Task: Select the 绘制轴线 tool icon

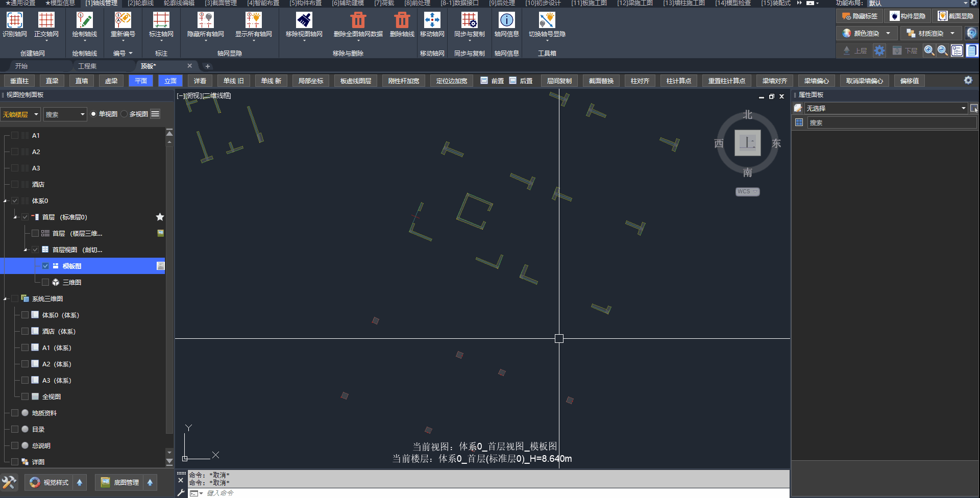Action: 84,20
